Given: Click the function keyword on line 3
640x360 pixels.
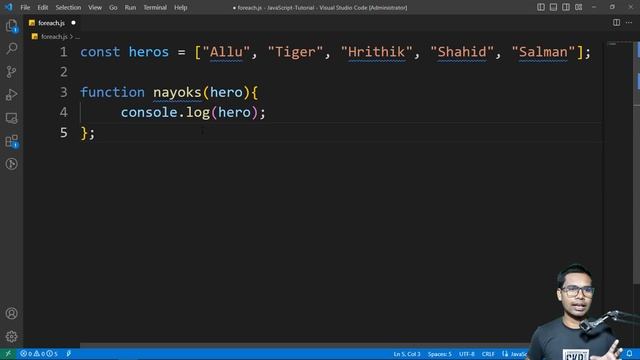Looking at the screenshot, I should tap(112, 92).
